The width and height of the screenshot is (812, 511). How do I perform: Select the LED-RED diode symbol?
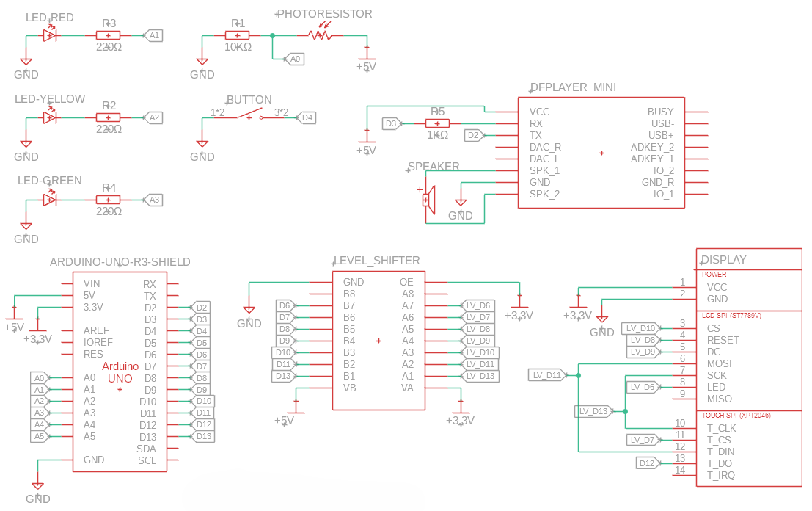(x=50, y=35)
